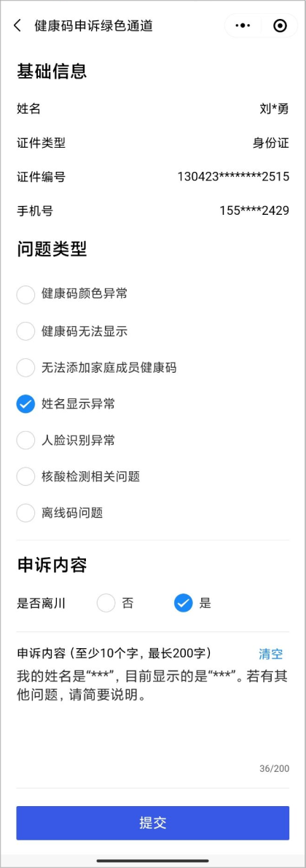Tap the mini-program close target icon
The image size is (306, 868).
pos(280,25)
